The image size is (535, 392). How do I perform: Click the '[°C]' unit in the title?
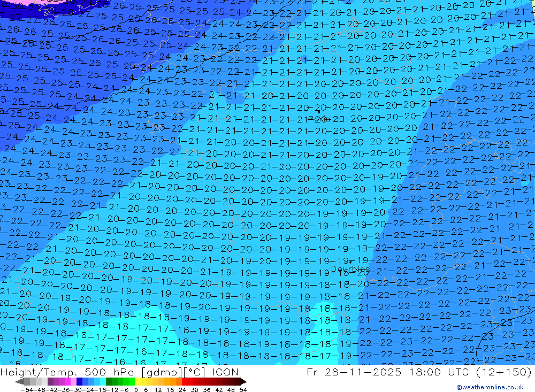[194, 372]
